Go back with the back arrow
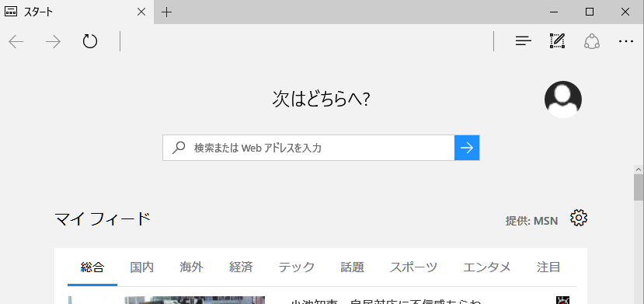The height and width of the screenshot is (304, 644). 16,41
